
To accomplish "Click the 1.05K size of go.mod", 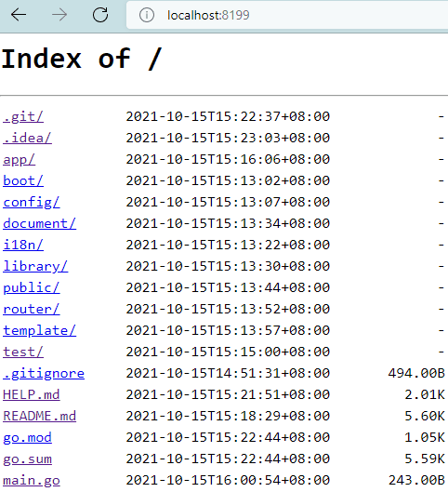I will pos(425,438).
